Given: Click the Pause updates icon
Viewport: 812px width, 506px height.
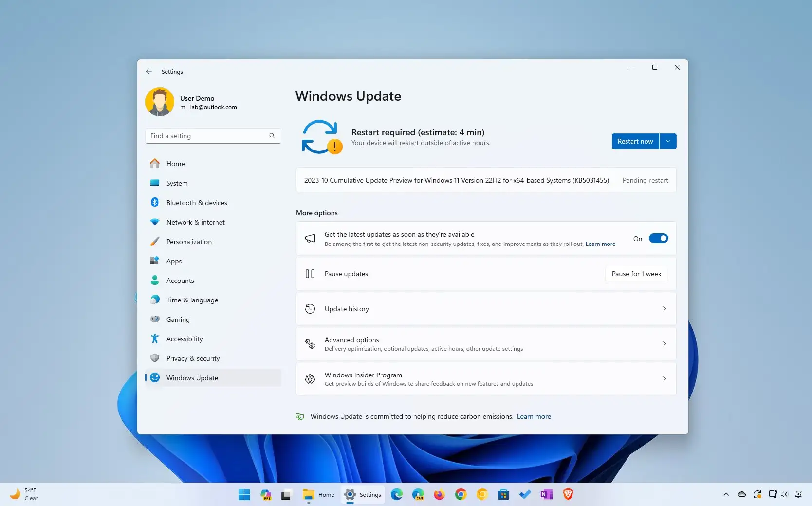Looking at the screenshot, I should pos(310,274).
